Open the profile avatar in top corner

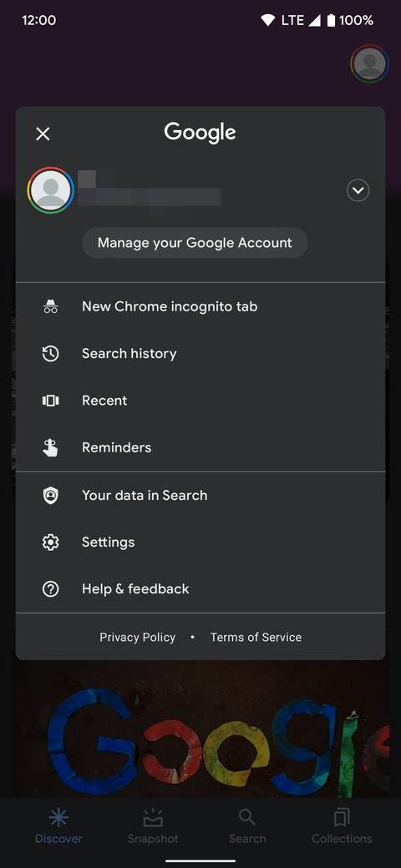[369, 63]
